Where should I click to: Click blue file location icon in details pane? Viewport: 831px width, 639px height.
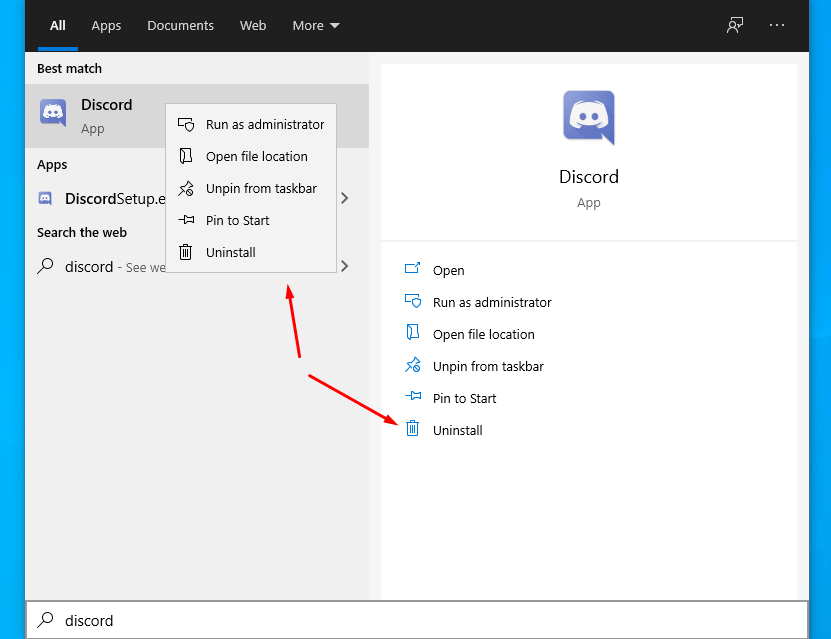tap(412, 333)
